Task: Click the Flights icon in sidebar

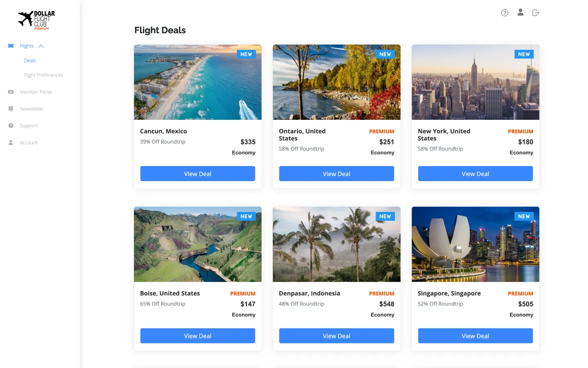Action: point(10,46)
